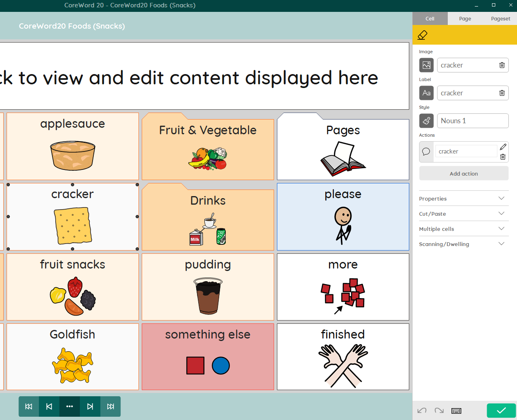Delete the cracker label with trash icon
The image size is (517, 420).
(502, 93)
